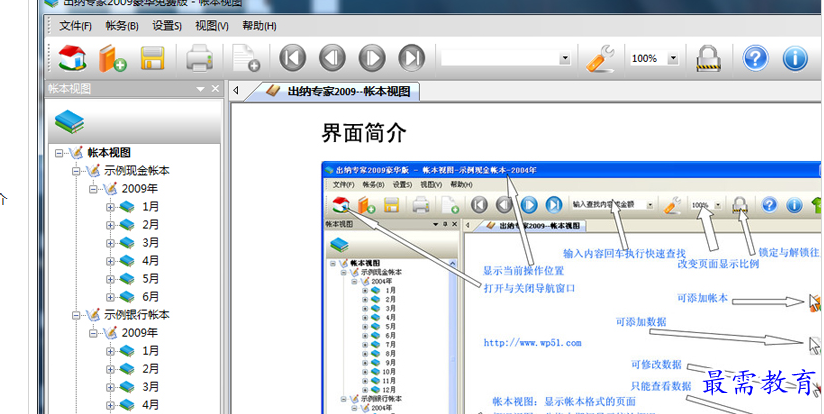Open the 帮助(H) menu
Screen dimensions: 824x414
point(259,26)
